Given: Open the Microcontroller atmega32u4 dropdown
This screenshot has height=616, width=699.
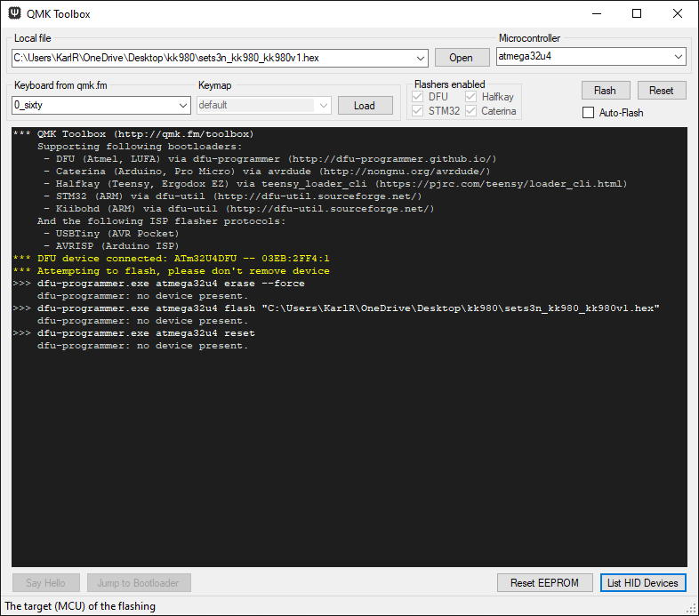Looking at the screenshot, I should tap(679, 57).
